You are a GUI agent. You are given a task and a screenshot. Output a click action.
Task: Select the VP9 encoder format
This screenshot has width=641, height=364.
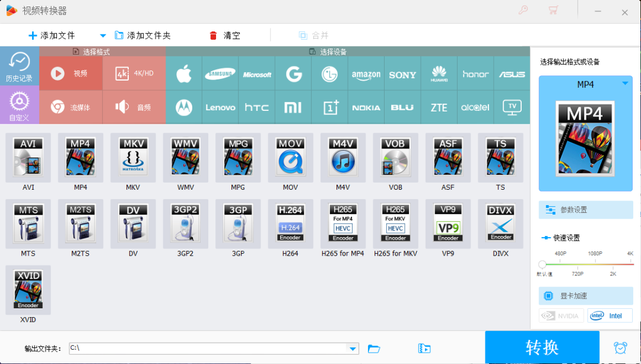(x=448, y=223)
